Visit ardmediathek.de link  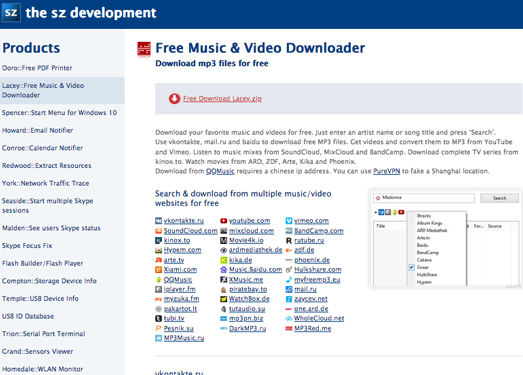pyautogui.click(x=255, y=250)
